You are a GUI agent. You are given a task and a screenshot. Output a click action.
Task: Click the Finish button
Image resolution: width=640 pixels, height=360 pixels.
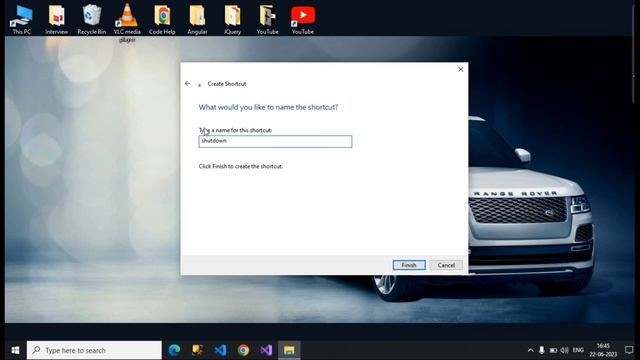409,265
